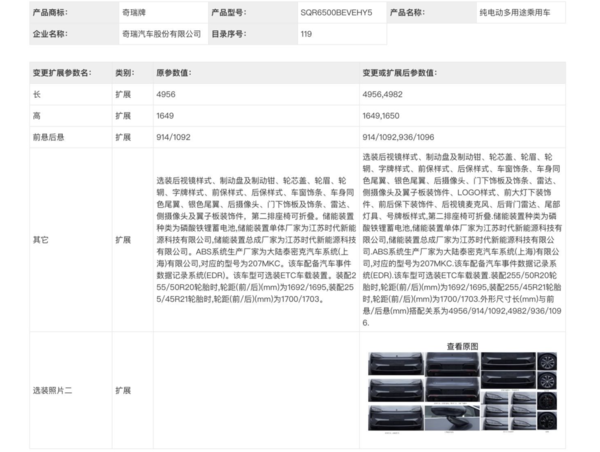Select product model value SQR6500BEVEHY5
The image size is (600, 452).
[x=336, y=13]
